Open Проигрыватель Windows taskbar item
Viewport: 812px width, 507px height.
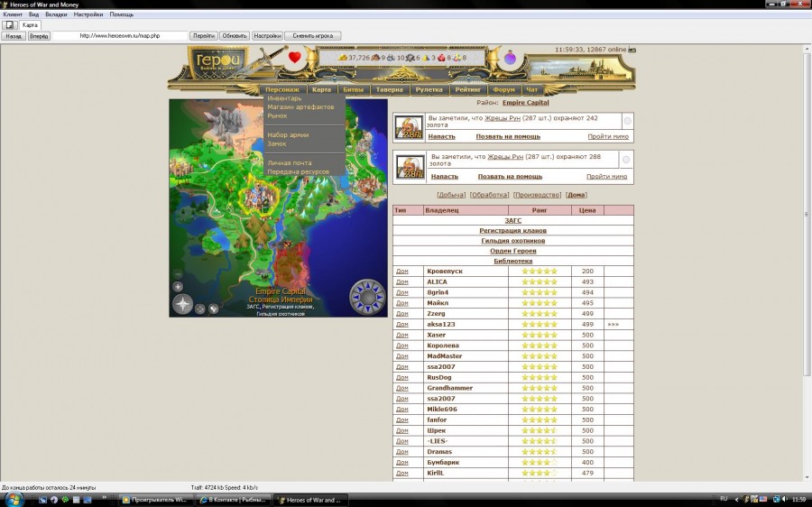155,500
